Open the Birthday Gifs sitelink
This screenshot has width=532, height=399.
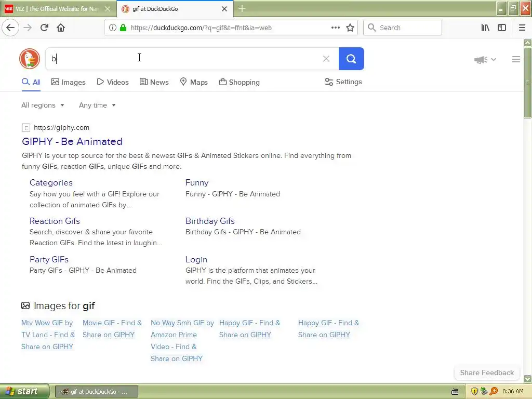210,221
